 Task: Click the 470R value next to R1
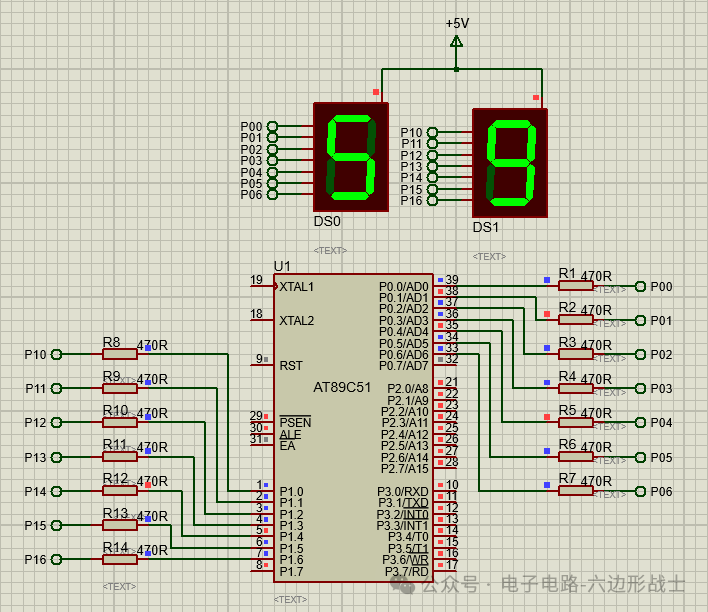596,276
